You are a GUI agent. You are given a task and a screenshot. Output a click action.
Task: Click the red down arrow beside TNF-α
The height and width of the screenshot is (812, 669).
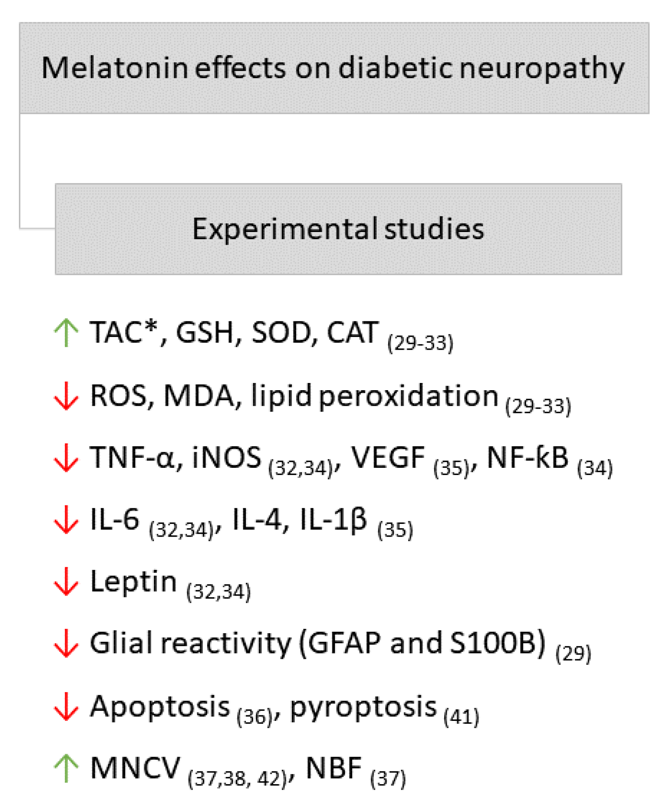(66, 457)
